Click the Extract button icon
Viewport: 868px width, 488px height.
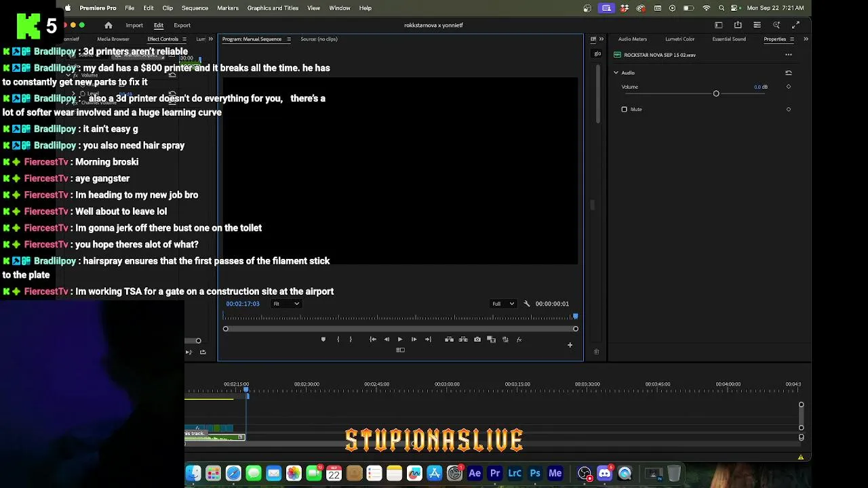(x=463, y=340)
